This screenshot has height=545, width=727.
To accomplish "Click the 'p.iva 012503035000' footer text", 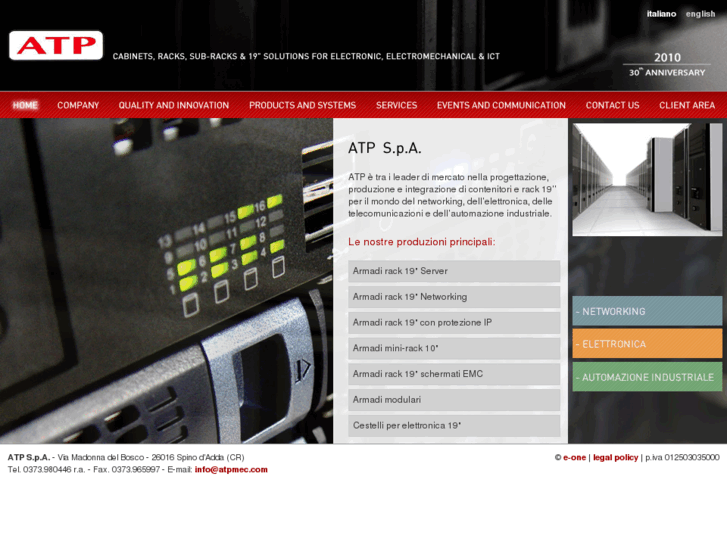I will click(x=682, y=457).
